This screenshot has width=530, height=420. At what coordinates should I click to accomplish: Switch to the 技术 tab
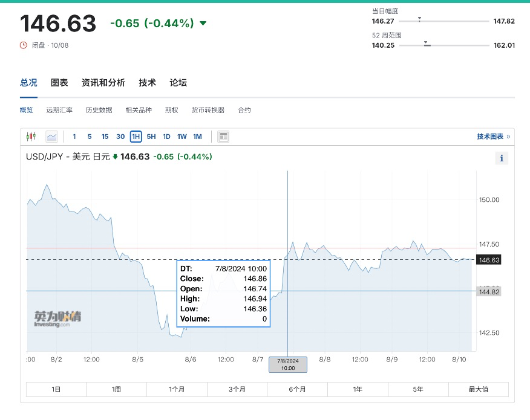(x=147, y=83)
